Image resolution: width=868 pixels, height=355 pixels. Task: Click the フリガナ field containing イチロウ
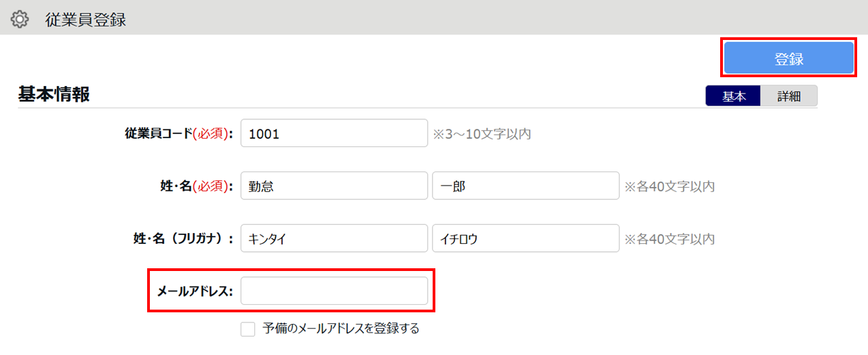pyautogui.click(x=526, y=238)
